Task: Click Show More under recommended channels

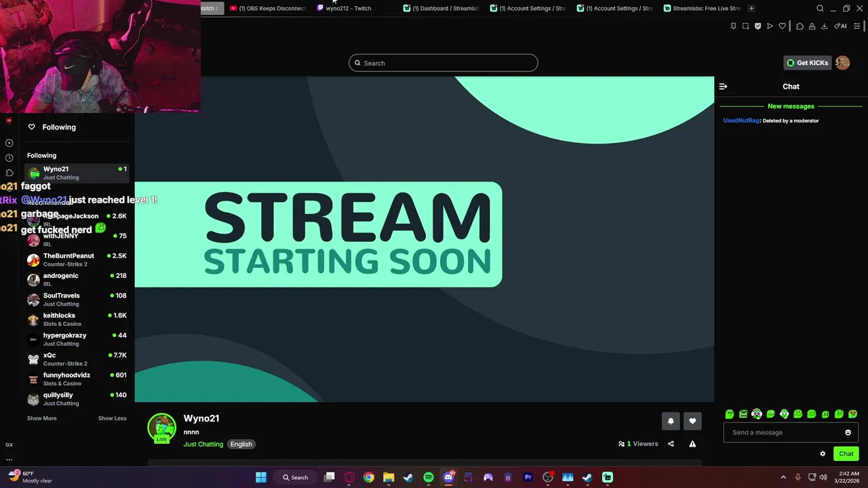Action: (x=41, y=418)
